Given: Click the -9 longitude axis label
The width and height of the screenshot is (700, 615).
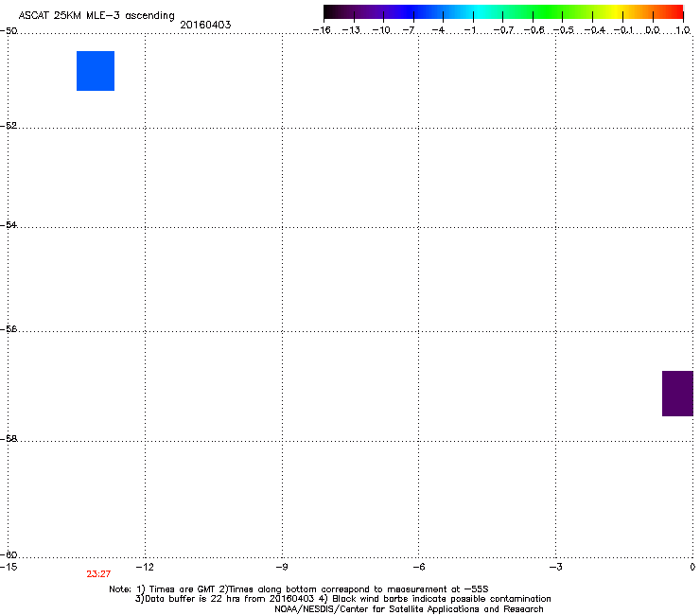Looking at the screenshot, I should click(281, 567).
